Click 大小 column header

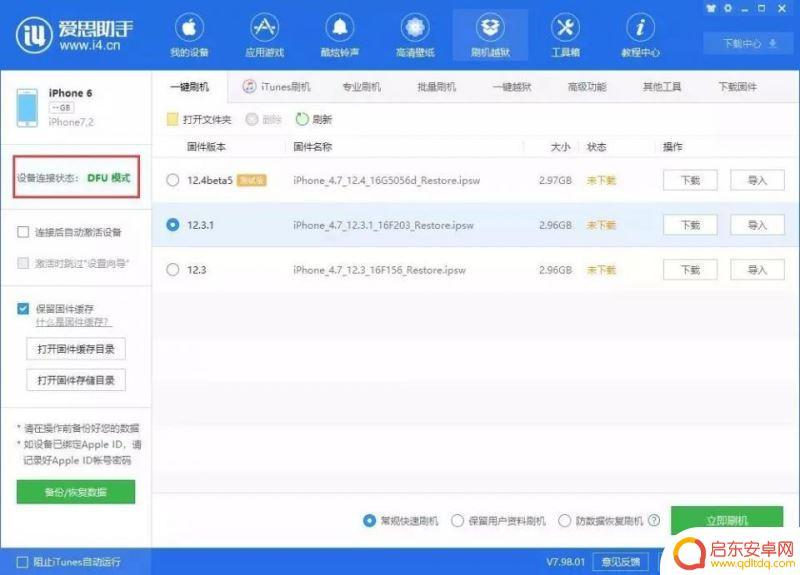560,147
